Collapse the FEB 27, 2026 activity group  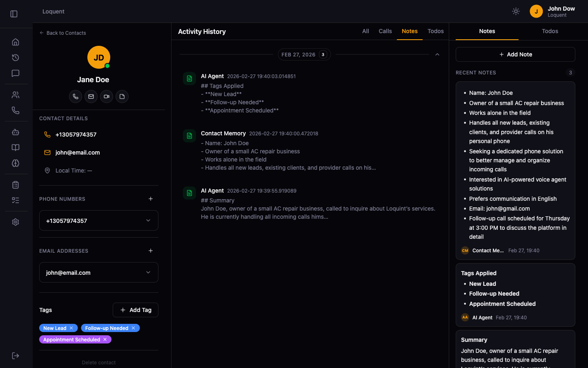coord(437,54)
